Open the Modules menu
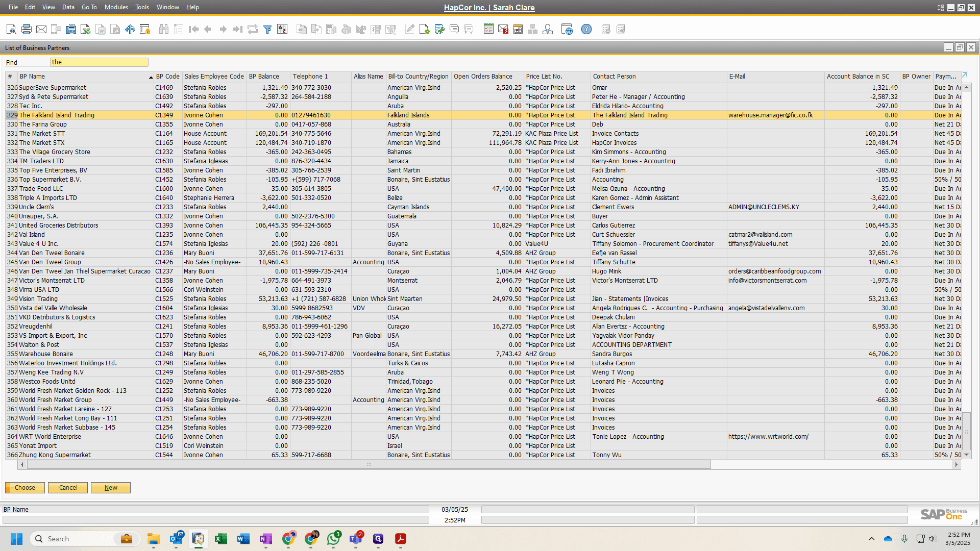The image size is (980, 551). (x=116, y=7)
